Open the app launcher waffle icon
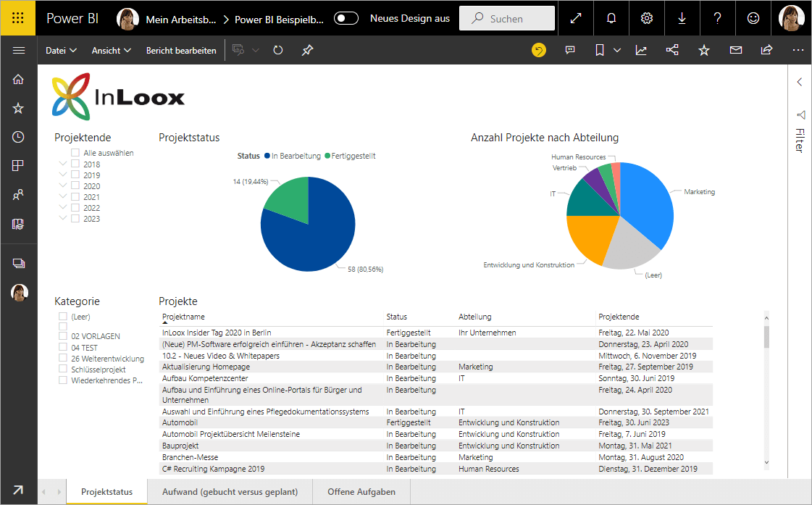 (17, 18)
